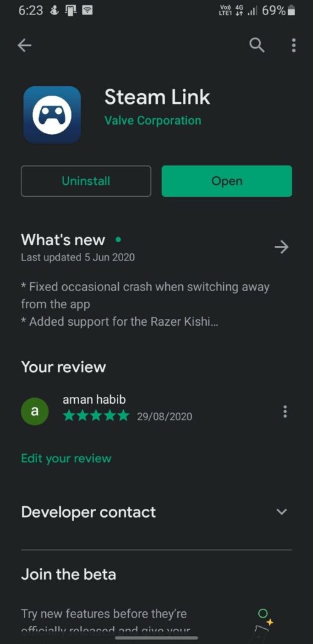Viewport: 313px width, 644px height.
Task: Tap the green 'a' profile avatar
Action: pos(35,411)
